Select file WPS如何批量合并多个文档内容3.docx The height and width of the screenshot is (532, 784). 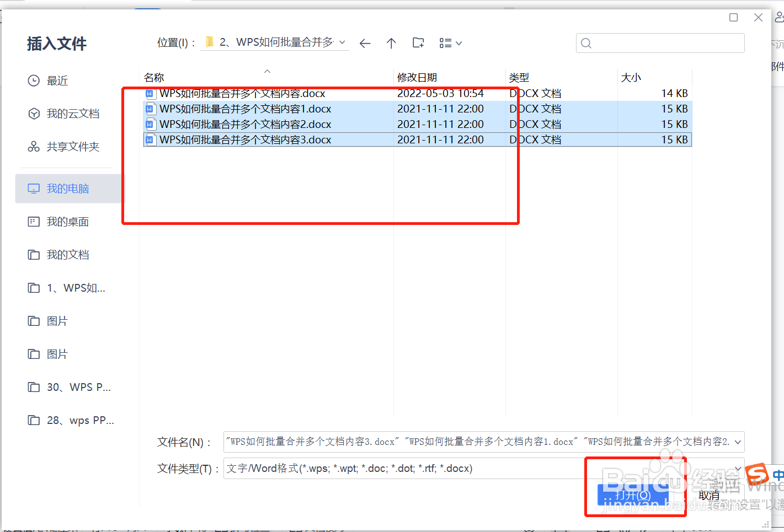[246, 139]
